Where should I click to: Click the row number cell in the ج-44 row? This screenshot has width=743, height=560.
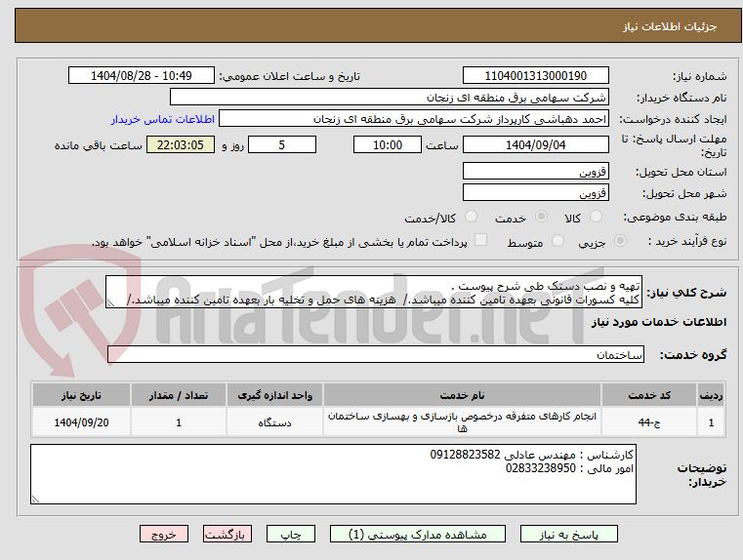(711, 422)
